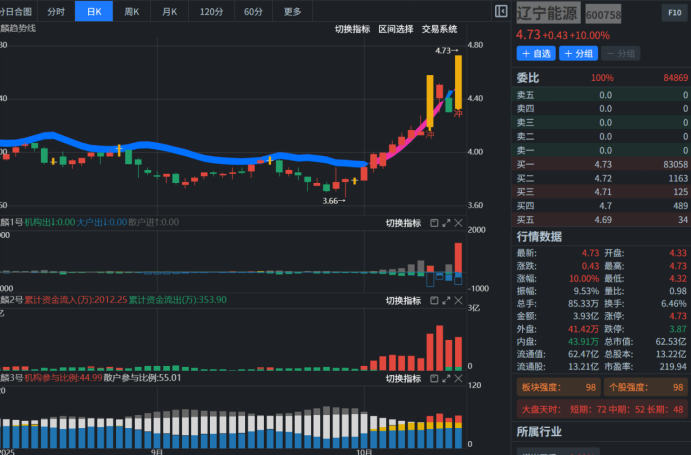Maximize the 累计资金流入 indicator panel
The width and height of the screenshot is (691, 455).
(x=447, y=299)
